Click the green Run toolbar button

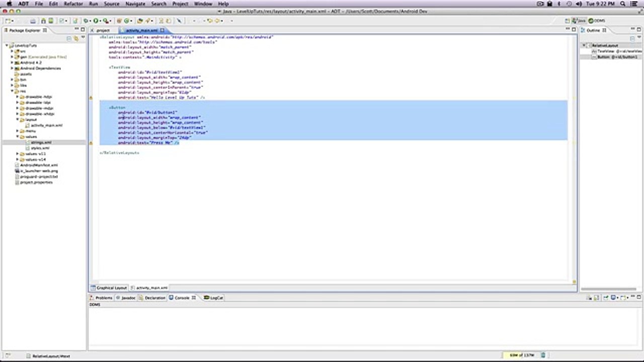tap(96, 21)
